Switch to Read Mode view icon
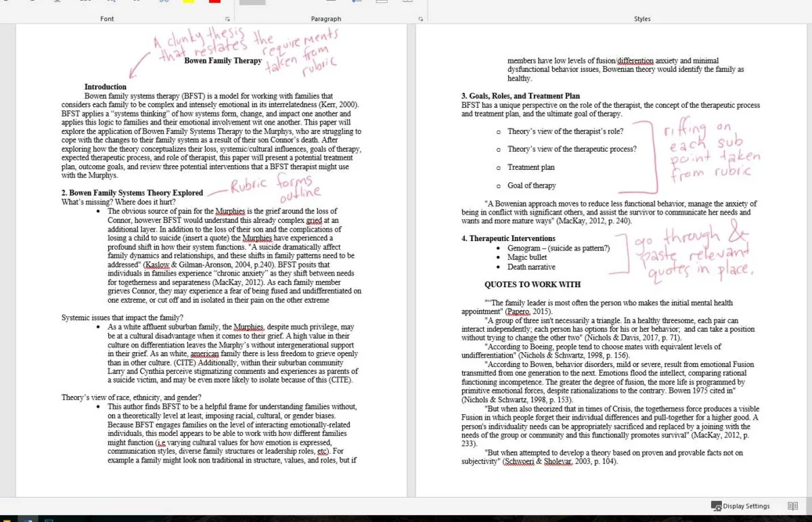The image size is (812, 522). 793,506
